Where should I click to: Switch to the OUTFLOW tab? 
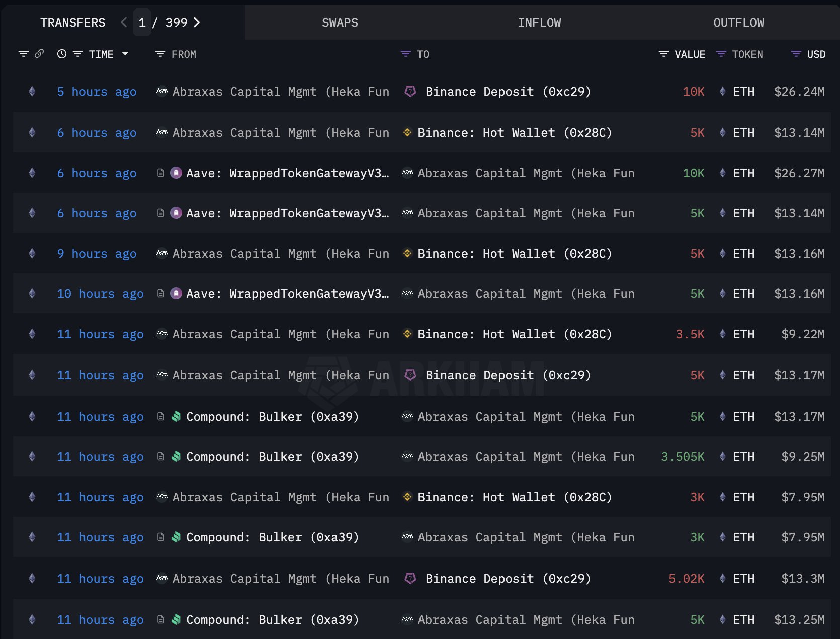click(738, 23)
